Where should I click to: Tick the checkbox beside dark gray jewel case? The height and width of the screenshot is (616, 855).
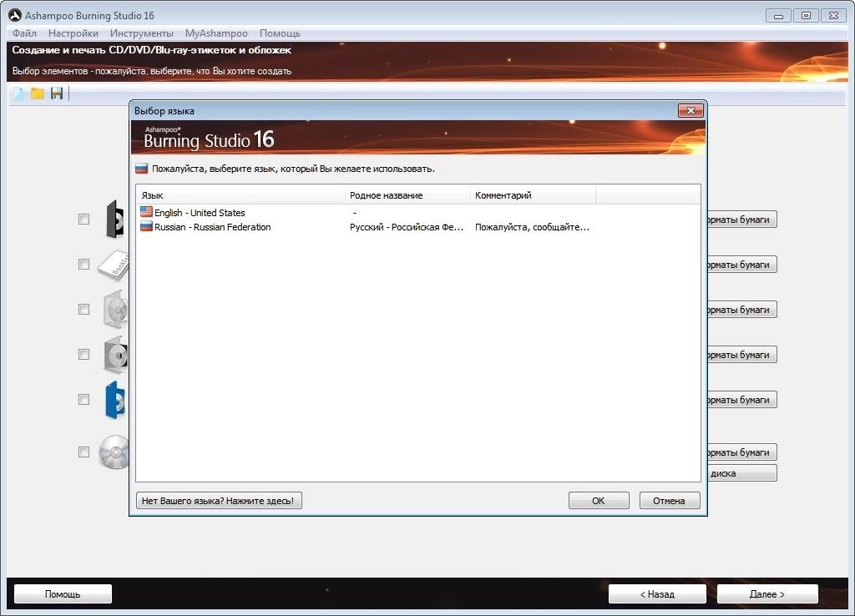tap(83, 355)
